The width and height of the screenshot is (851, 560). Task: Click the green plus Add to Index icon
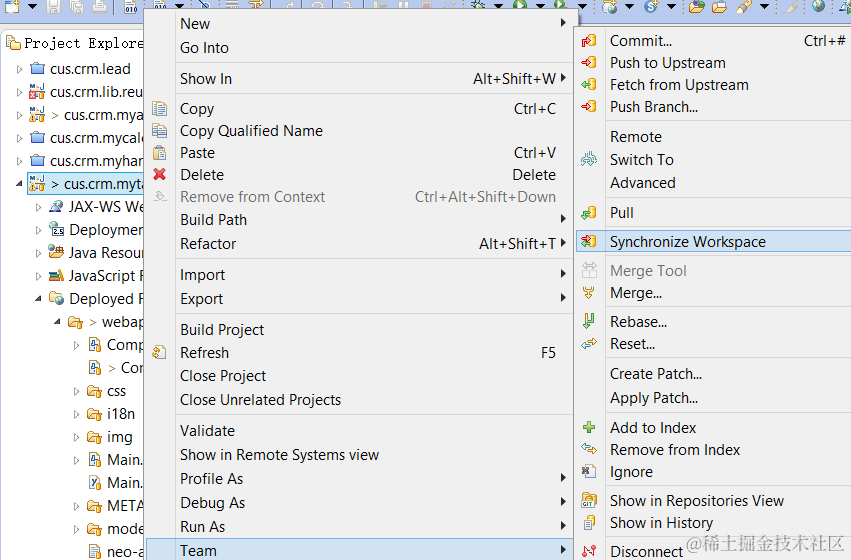(589, 428)
